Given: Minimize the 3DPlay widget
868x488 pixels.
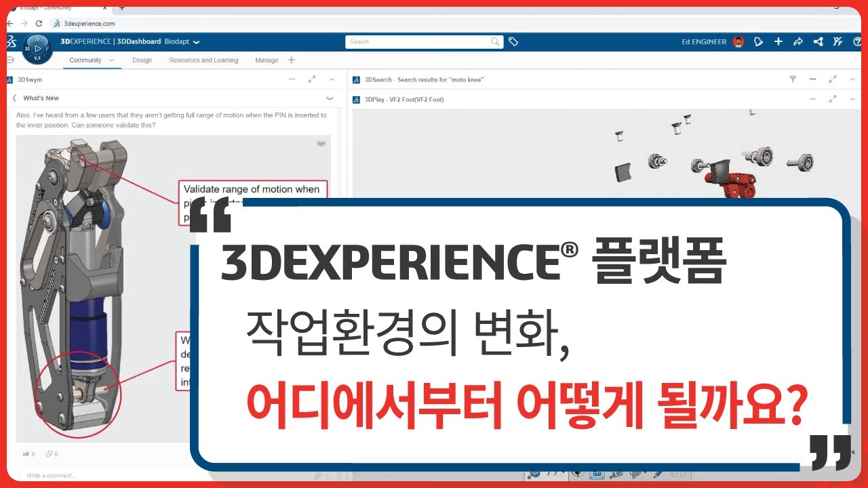Looking at the screenshot, I should point(812,99).
